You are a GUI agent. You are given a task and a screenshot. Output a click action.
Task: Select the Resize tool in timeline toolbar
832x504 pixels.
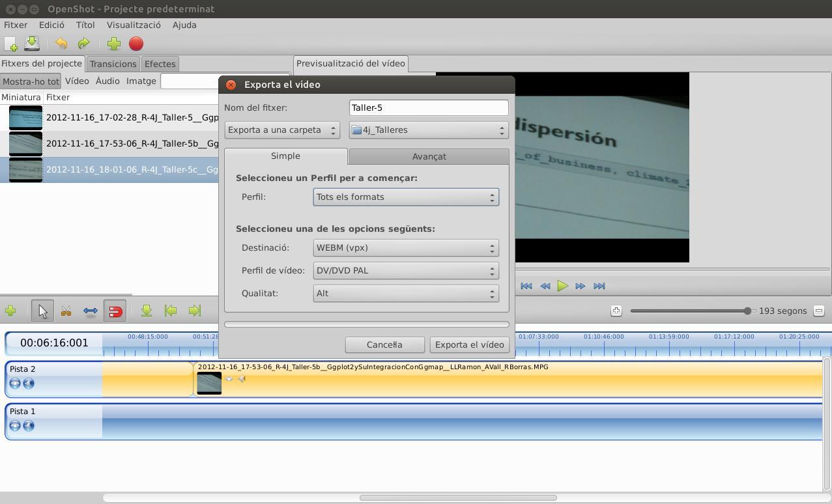coord(91,311)
